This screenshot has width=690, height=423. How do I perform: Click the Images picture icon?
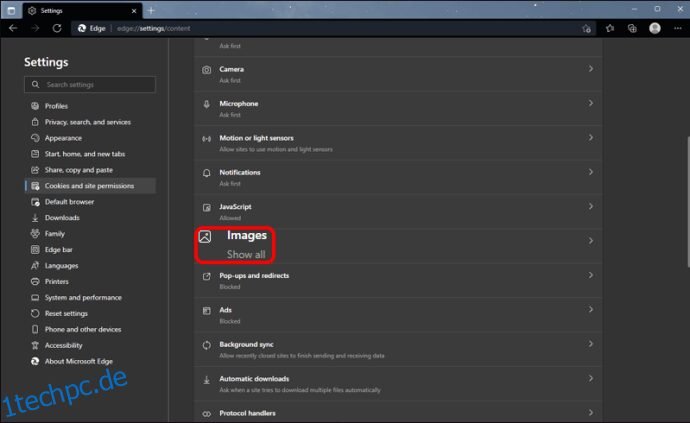pyautogui.click(x=205, y=236)
